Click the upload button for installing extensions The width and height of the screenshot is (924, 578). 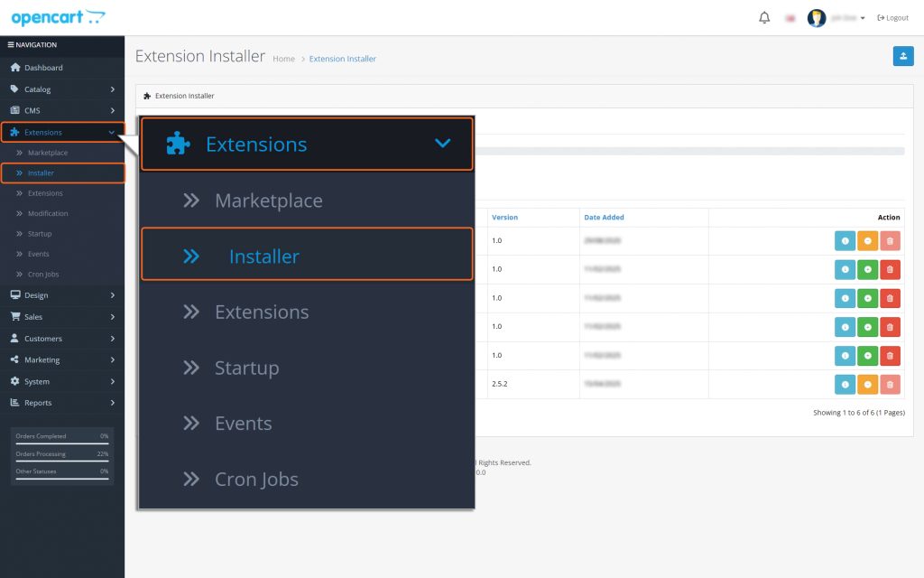[x=903, y=56]
